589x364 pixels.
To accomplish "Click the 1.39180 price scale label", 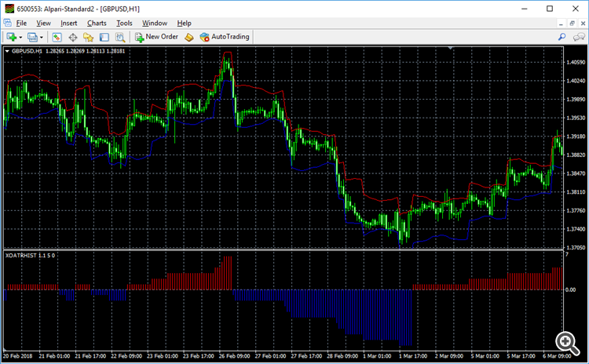I will (x=576, y=136).
